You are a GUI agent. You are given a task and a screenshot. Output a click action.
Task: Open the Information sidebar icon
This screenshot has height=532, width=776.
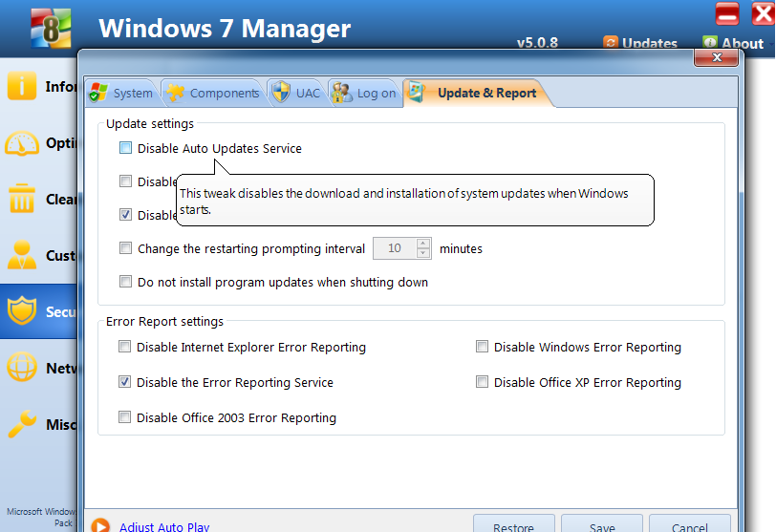coord(21,86)
